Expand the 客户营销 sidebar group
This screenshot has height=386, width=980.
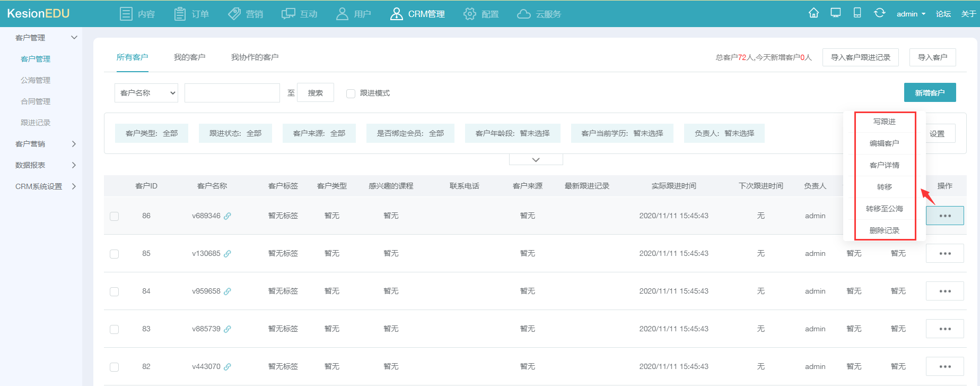(74, 144)
